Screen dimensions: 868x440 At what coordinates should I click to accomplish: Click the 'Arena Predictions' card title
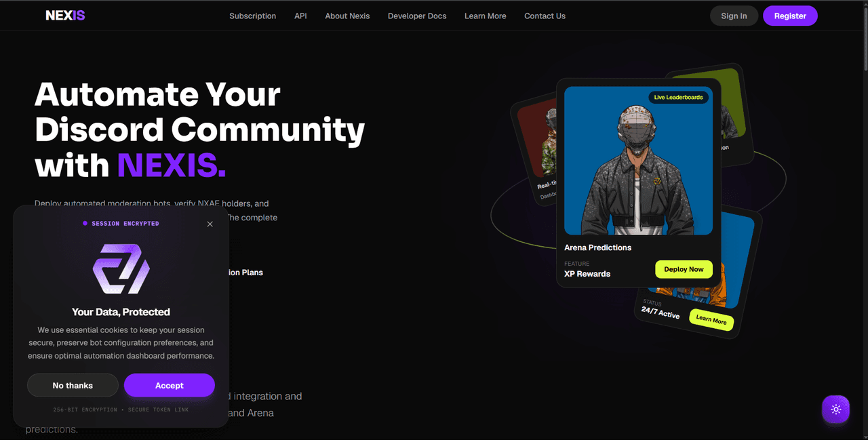click(x=597, y=247)
